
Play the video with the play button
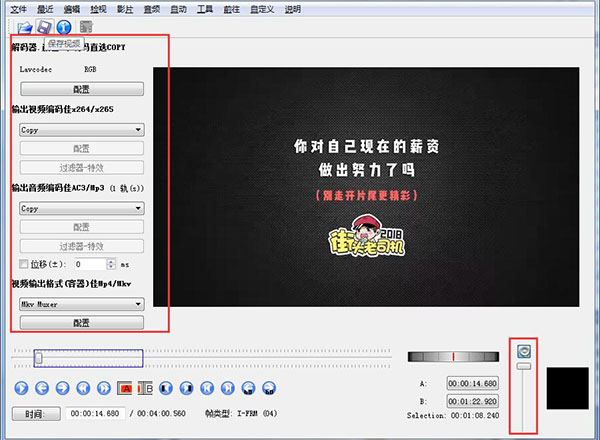(x=21, y=388)
